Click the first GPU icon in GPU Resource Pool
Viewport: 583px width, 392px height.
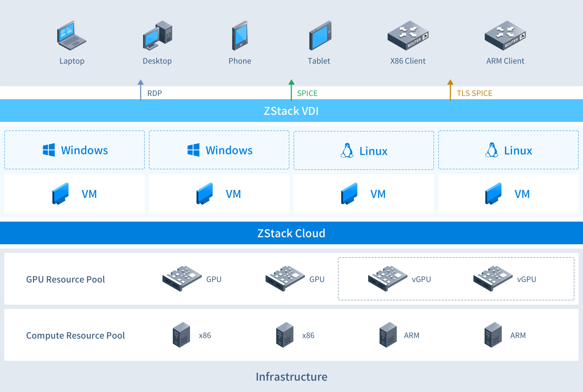pos(181,279)
